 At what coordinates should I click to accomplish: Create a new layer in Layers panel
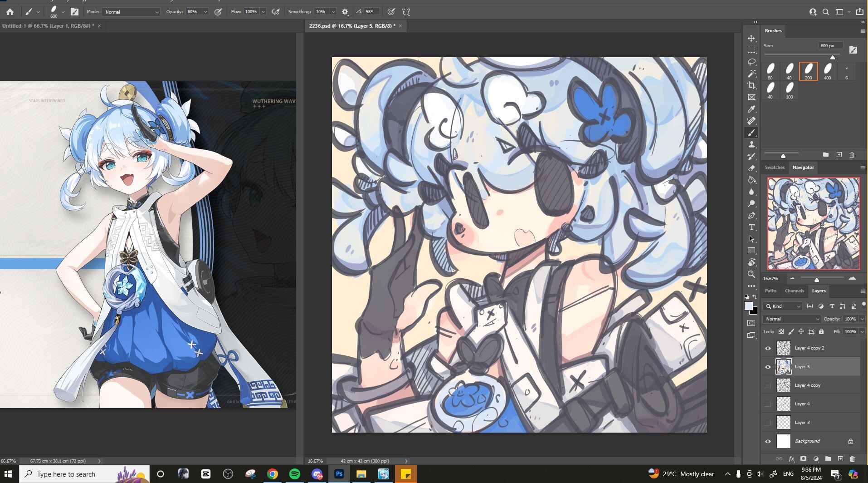point(840,459)
